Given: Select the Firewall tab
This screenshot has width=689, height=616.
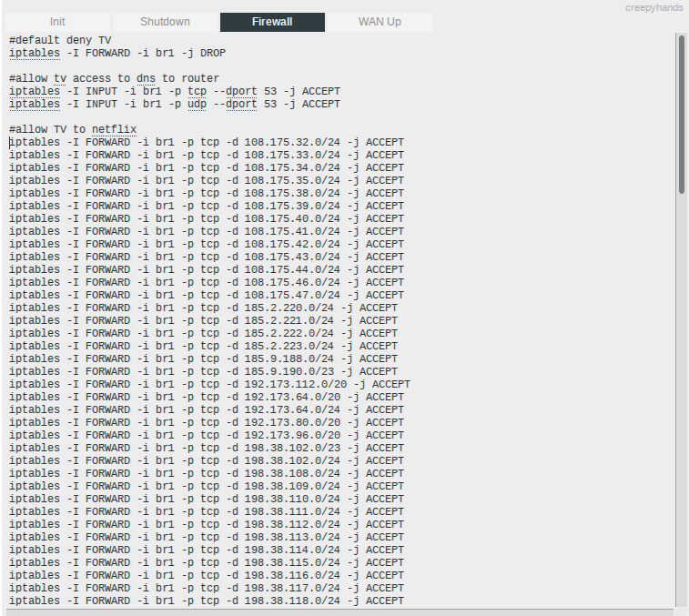Looking at the screenshot, I should (272, 22).
